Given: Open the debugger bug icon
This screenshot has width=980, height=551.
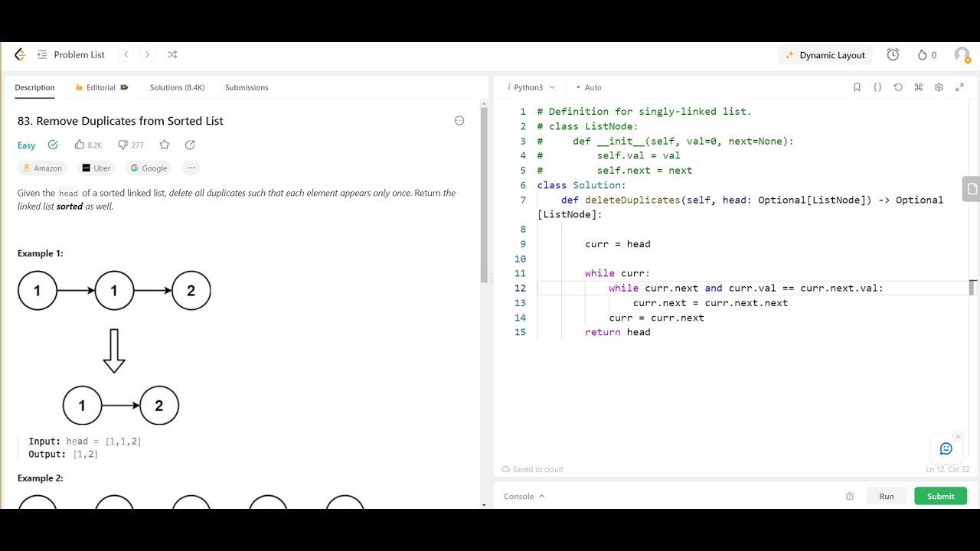Looking at the screenshot, I should 850,496.
